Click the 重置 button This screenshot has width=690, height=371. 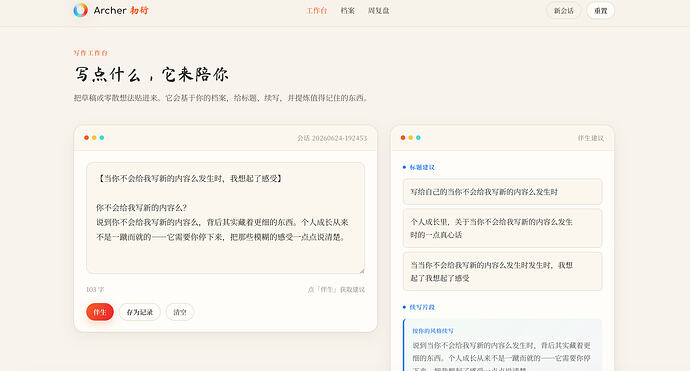601,11
